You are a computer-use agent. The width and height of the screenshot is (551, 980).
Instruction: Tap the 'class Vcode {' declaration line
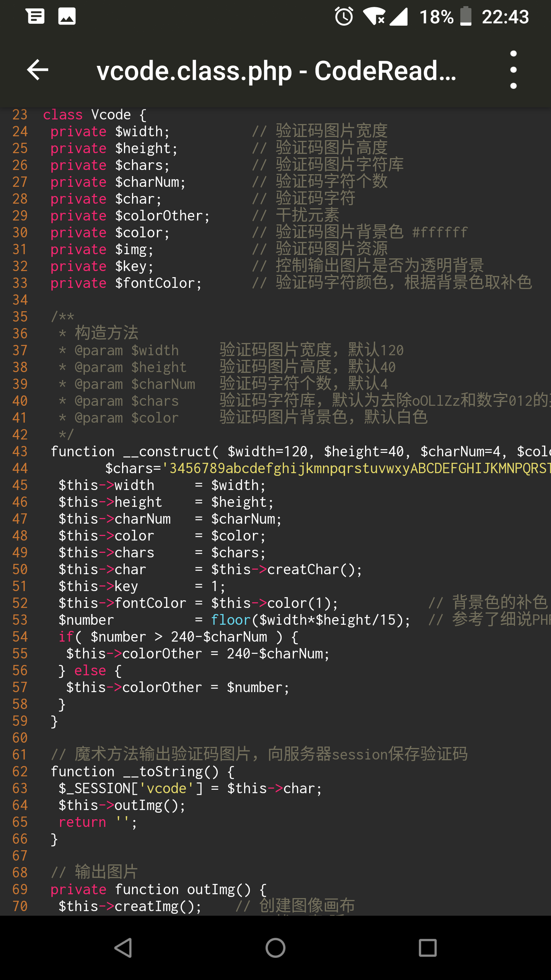click(x=94, y=114)
